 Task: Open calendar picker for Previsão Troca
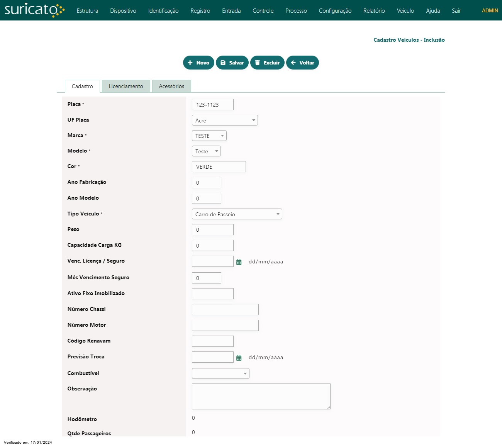(x=239, y=358)
